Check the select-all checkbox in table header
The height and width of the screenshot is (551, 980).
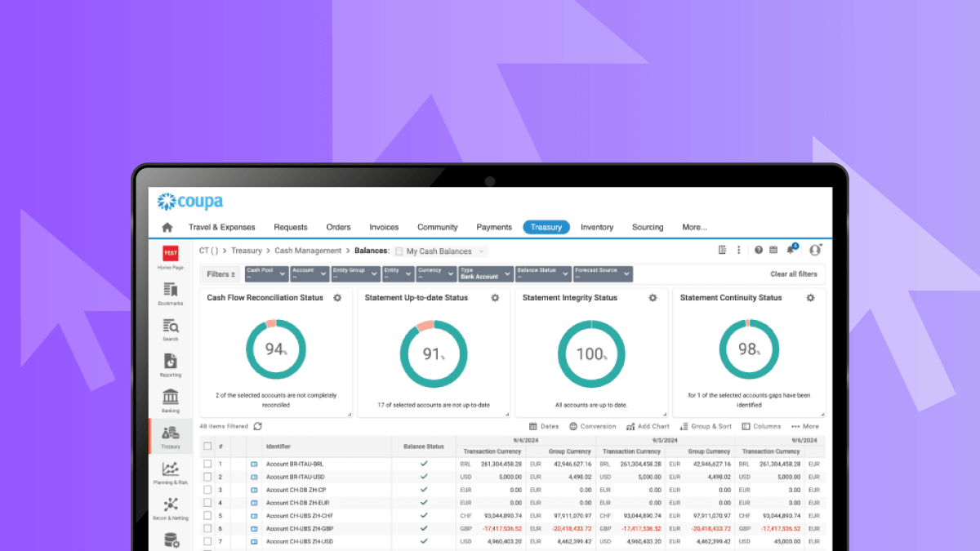pos(207,447)
